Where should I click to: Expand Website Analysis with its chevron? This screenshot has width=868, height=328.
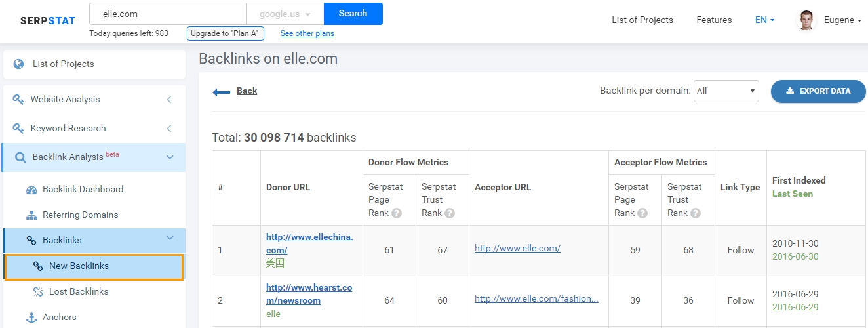(169, 100)
